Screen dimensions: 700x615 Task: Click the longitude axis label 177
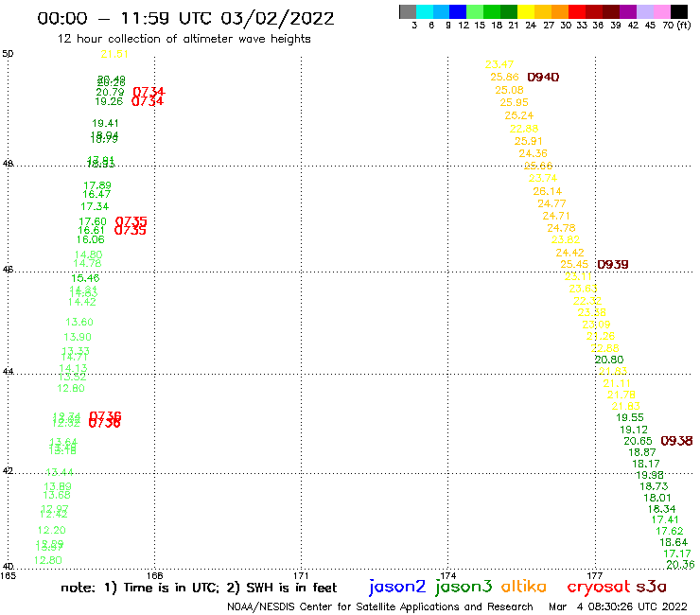coord(595,575)
